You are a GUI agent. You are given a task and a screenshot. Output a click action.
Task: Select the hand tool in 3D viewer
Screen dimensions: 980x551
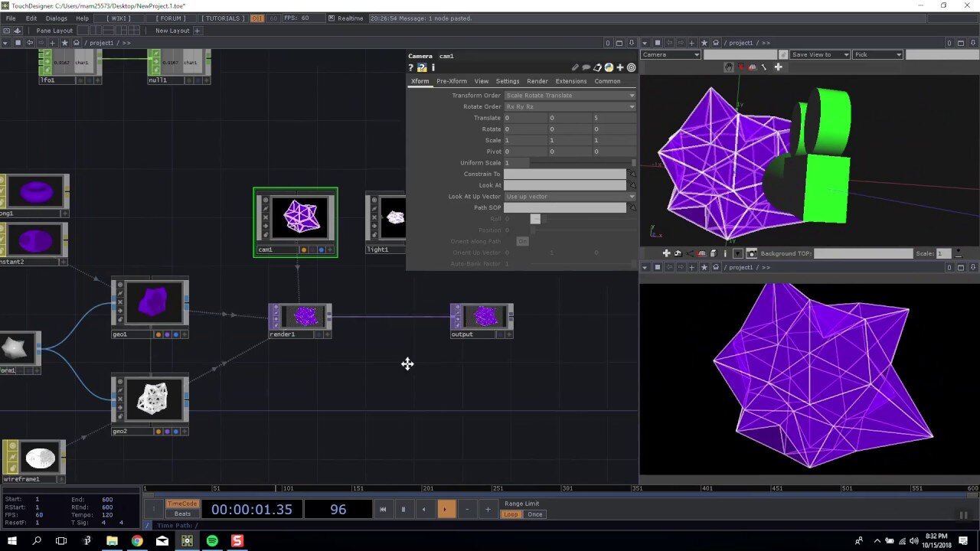(x=730, y=67)
